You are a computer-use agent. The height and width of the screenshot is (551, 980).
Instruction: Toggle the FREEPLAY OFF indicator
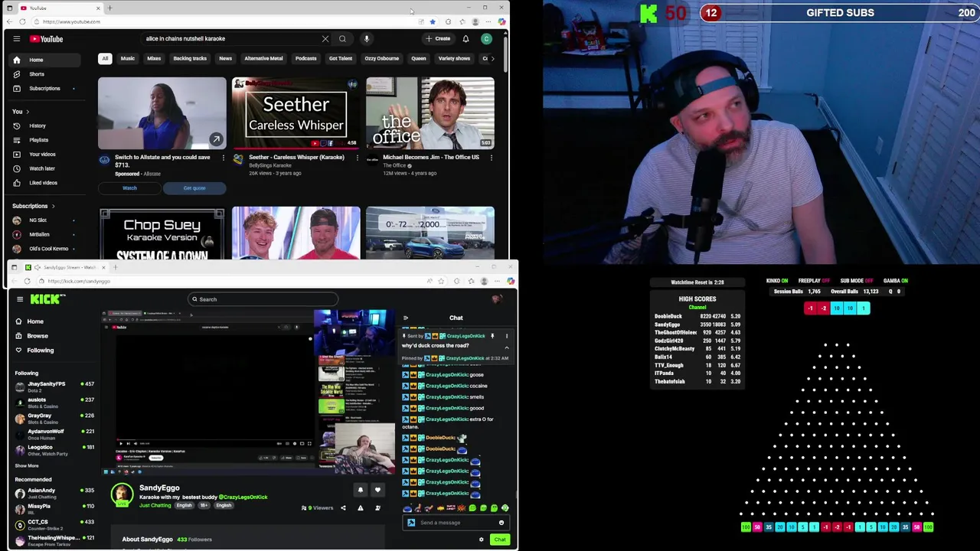pyautogui.click(x=814, y=281)
